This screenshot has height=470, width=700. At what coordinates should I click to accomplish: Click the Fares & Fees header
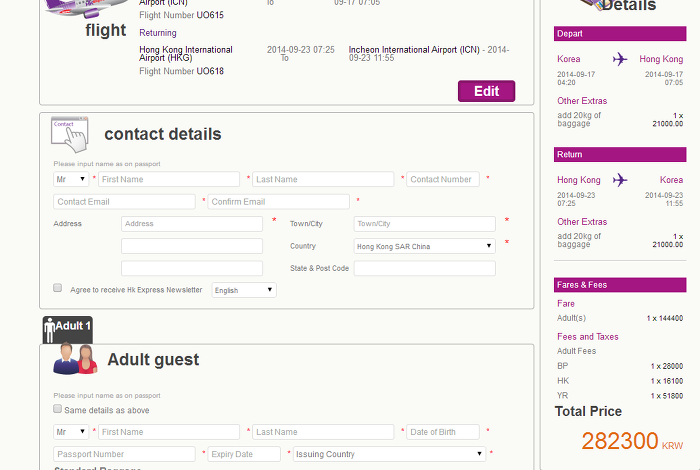(x=620, y=285)
